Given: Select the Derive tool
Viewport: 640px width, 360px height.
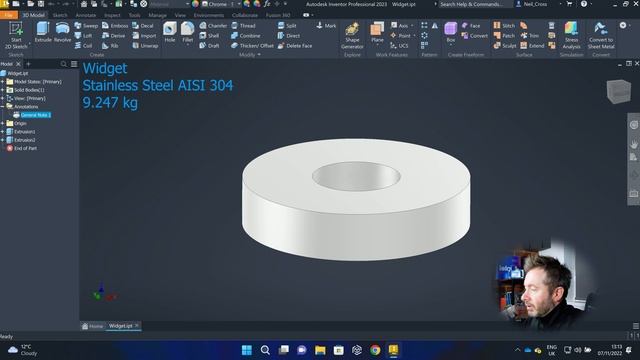Looking at the screenshot, I should (113, 36).
